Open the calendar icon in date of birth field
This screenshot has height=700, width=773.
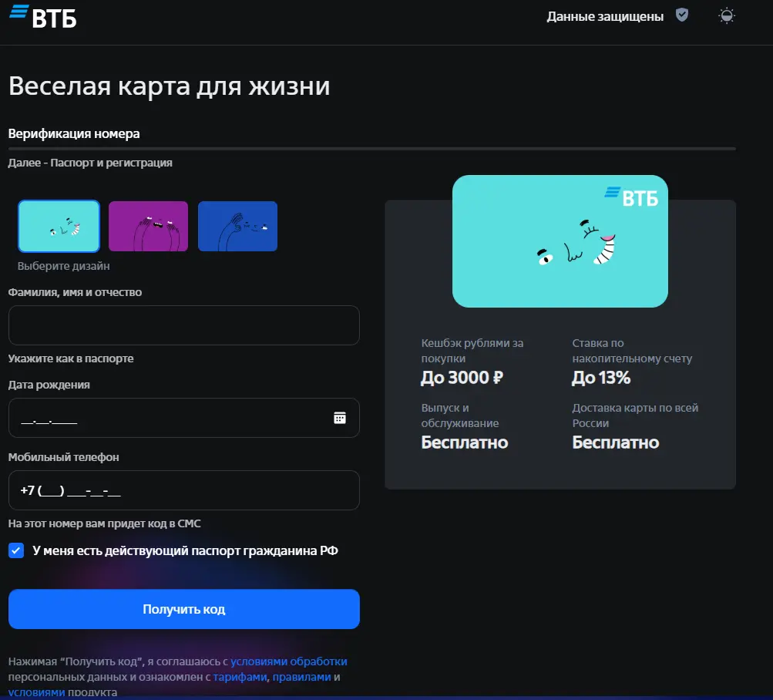340,418
